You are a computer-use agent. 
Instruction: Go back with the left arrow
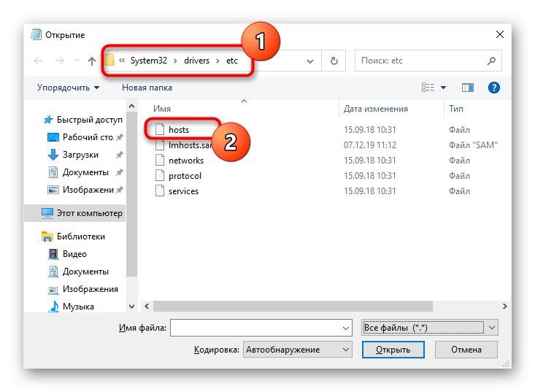(38, 61)
